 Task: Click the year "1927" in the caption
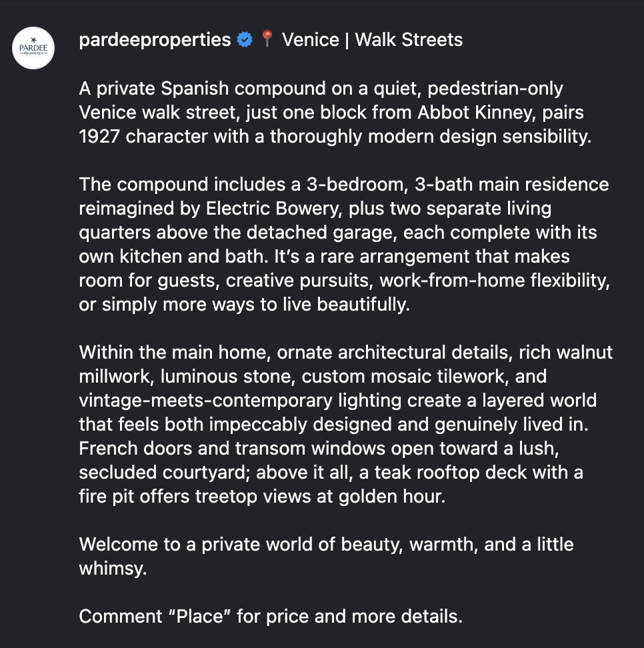point(99,137)
